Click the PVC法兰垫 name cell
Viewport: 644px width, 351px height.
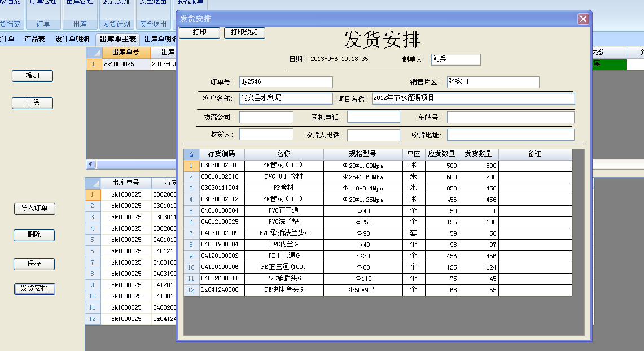click(x=284, y=222)
